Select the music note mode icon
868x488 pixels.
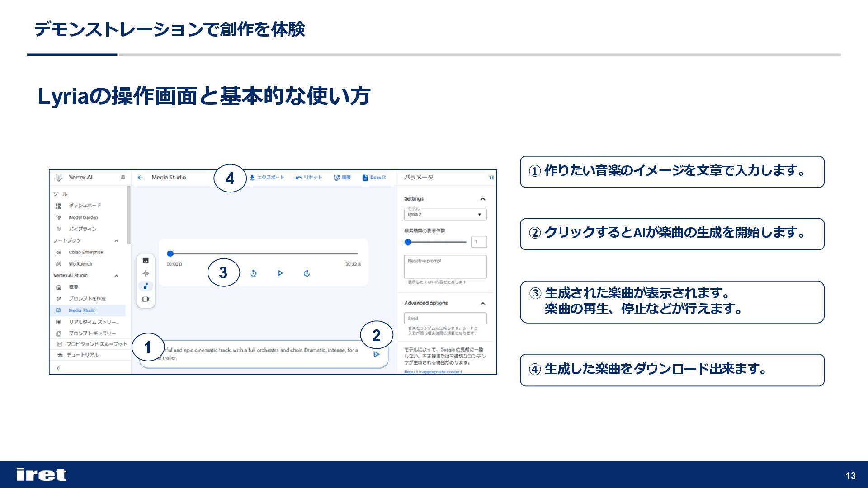[146, 286]
